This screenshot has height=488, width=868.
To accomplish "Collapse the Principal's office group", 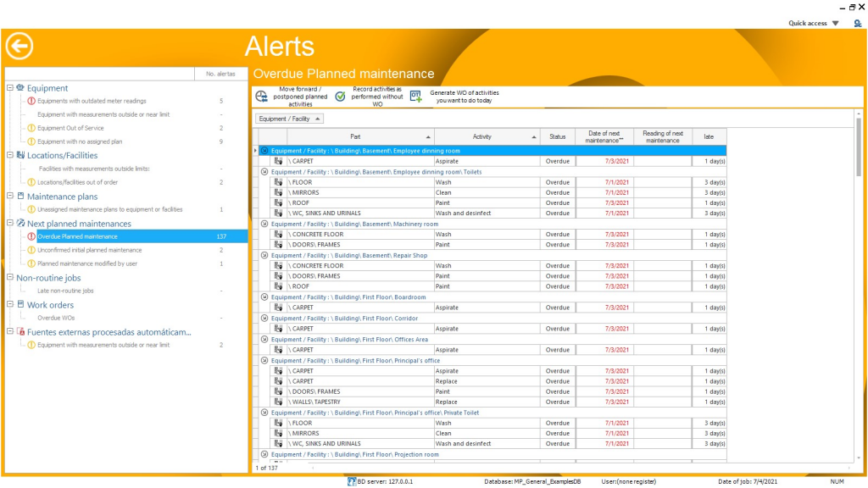I will [264, 360].
